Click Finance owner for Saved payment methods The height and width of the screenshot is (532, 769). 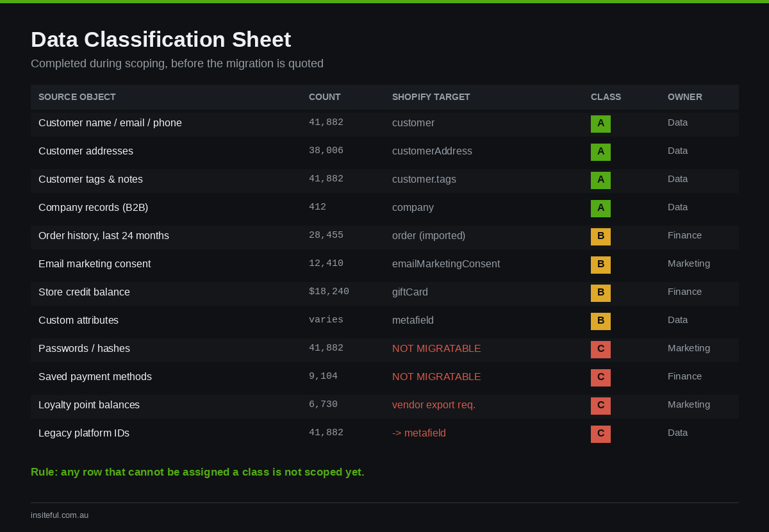[x=684, y=376]
